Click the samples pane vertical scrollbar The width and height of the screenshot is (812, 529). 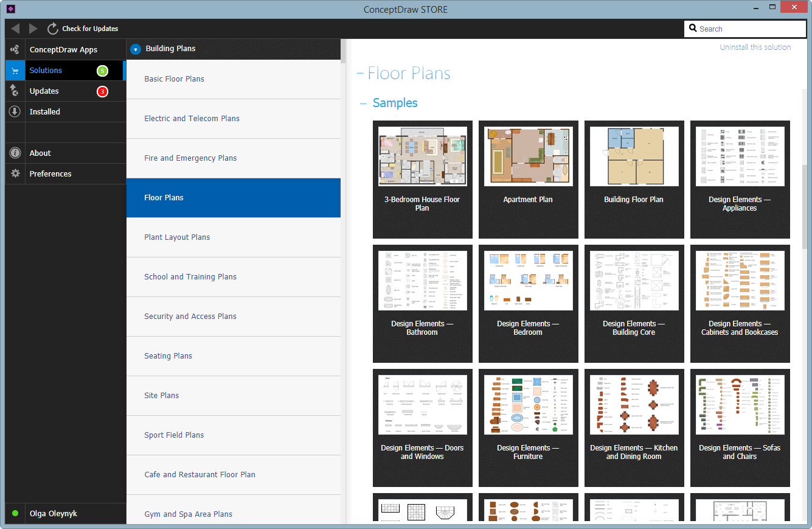[805, 213]
